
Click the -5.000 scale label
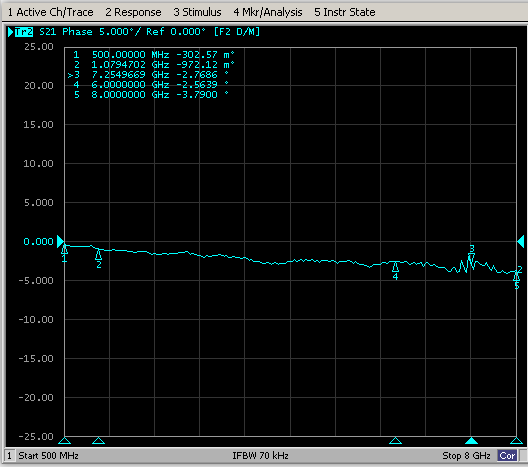(36, 280)
